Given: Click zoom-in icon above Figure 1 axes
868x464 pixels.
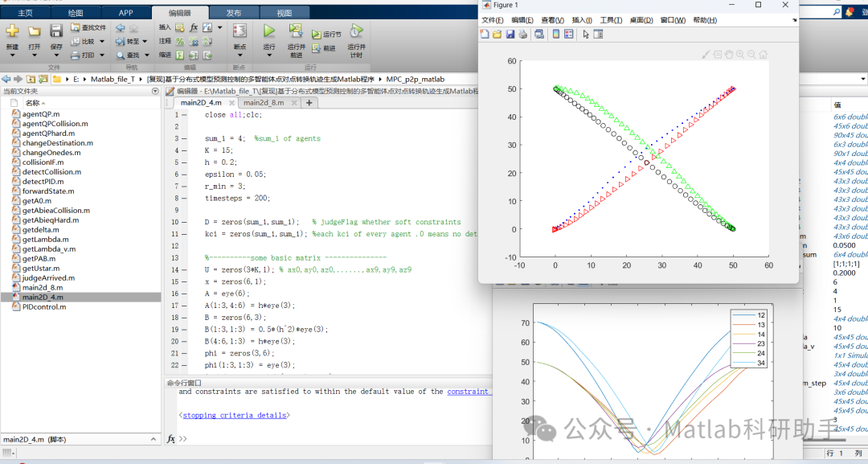Looking at the screenshot, I should click(x=740, y=54).
